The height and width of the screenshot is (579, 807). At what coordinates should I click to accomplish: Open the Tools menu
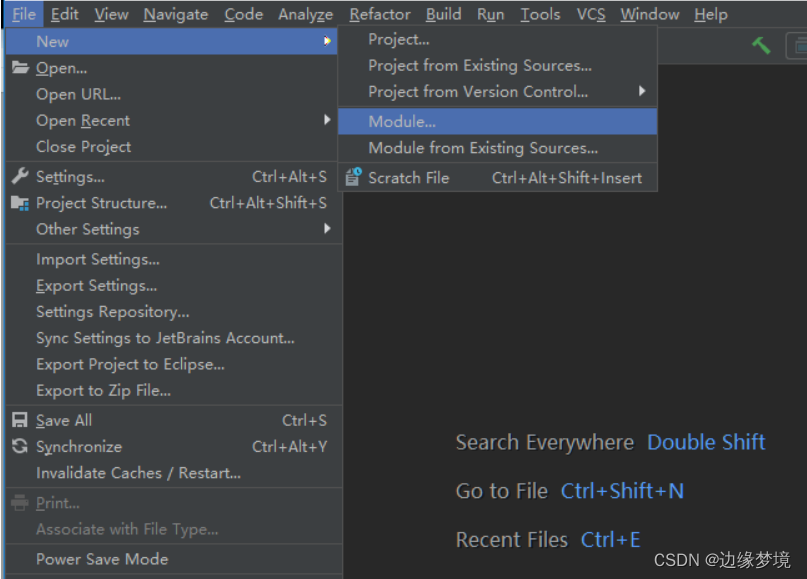(540, 14)
